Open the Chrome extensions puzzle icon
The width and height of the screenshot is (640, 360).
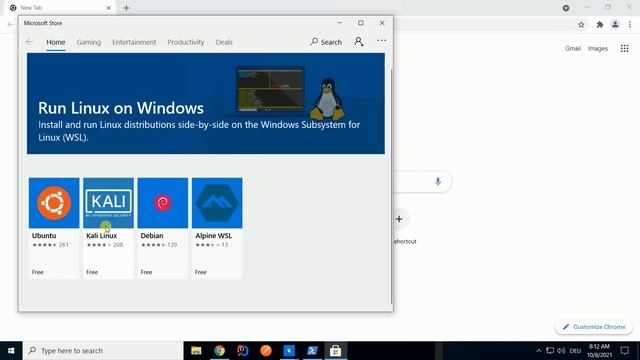[x=600, y=25]
